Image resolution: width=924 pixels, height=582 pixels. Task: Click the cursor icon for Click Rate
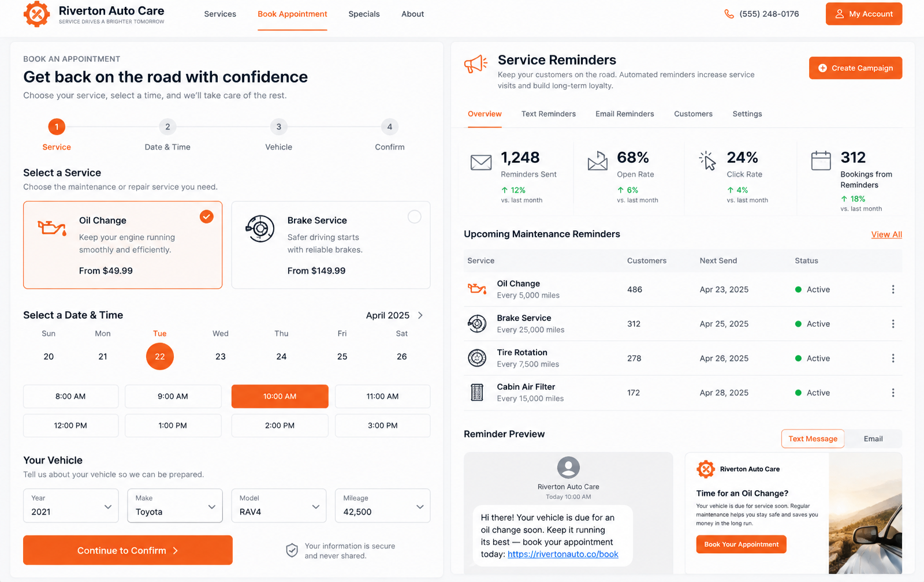point(707,161)
